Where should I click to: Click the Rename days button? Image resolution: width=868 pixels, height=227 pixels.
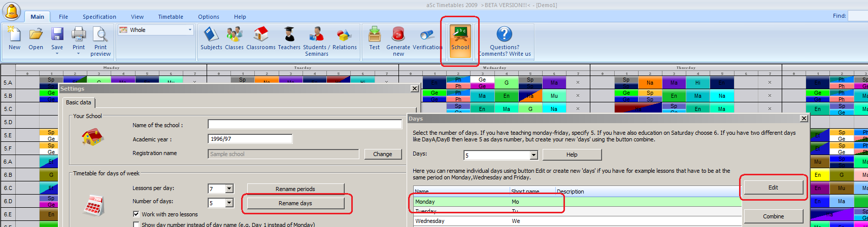click(x=295, y=203)
